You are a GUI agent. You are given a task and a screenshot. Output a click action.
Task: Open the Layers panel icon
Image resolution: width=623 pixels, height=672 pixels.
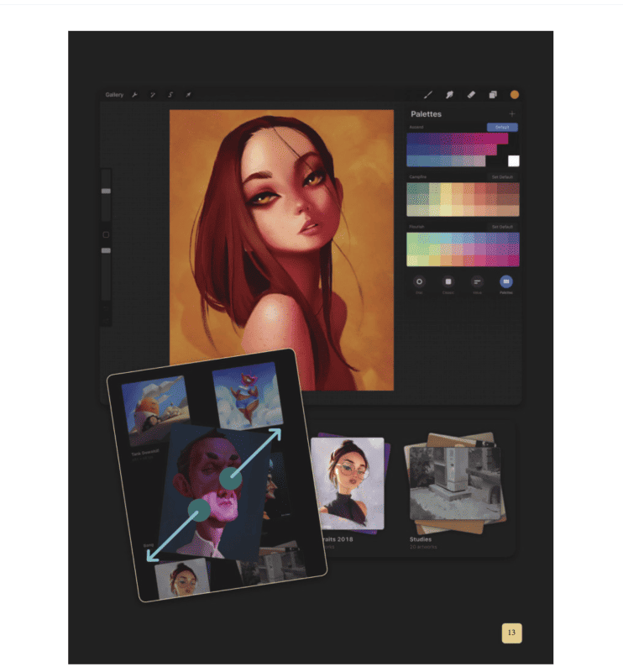coord(493,95)
